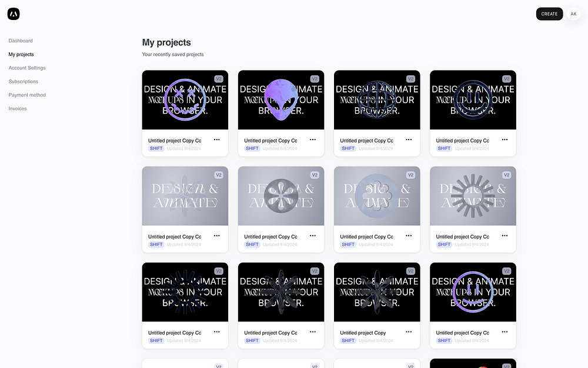Click the V2 badge on the blue circle flower thumbnail

[410, 175]
